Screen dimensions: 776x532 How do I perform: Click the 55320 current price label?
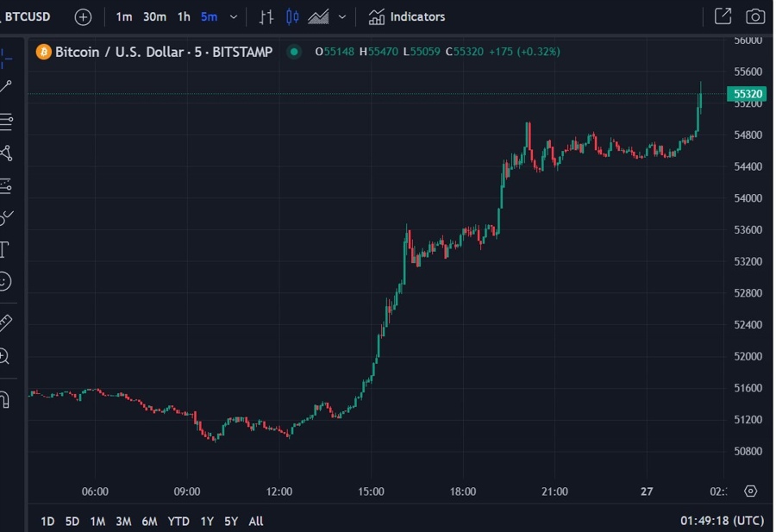pyautogui.click(x=747, y=93)
